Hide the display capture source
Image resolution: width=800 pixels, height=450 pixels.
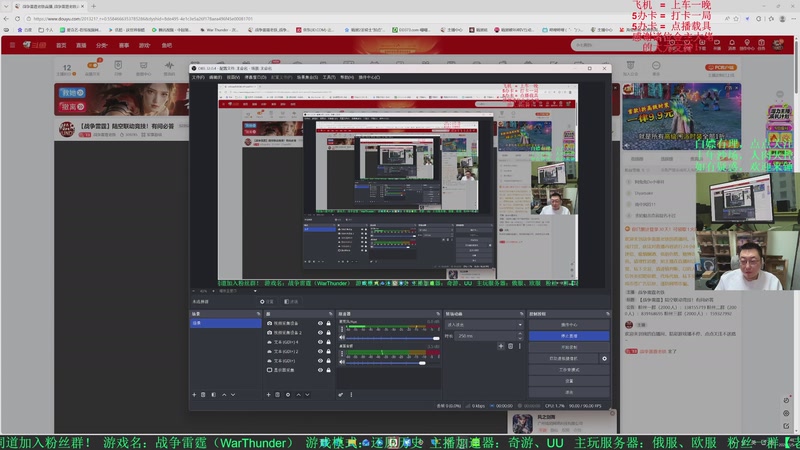pos(320,370)
